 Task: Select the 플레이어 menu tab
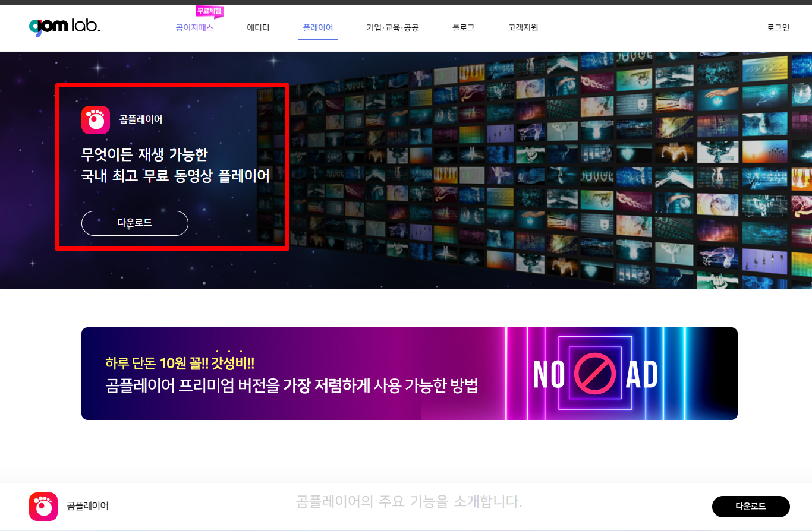[317, 27]
